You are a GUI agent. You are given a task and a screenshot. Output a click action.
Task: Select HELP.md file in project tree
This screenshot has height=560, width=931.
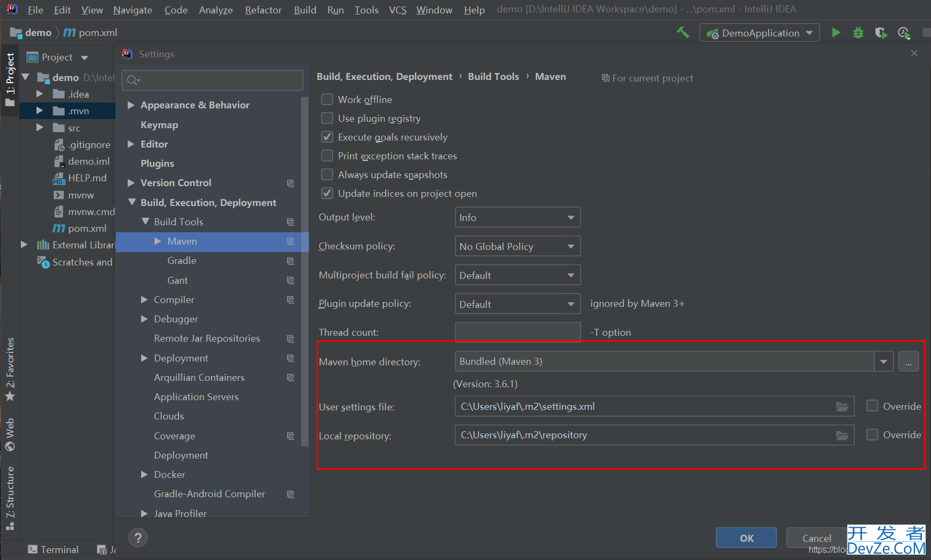[80, 178]
